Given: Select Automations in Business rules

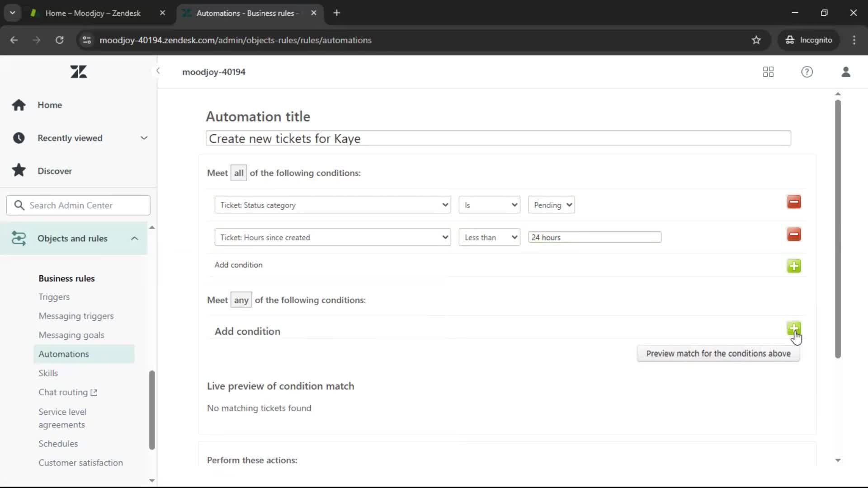Looking at the screenshot, I should (x=84, y=354).
